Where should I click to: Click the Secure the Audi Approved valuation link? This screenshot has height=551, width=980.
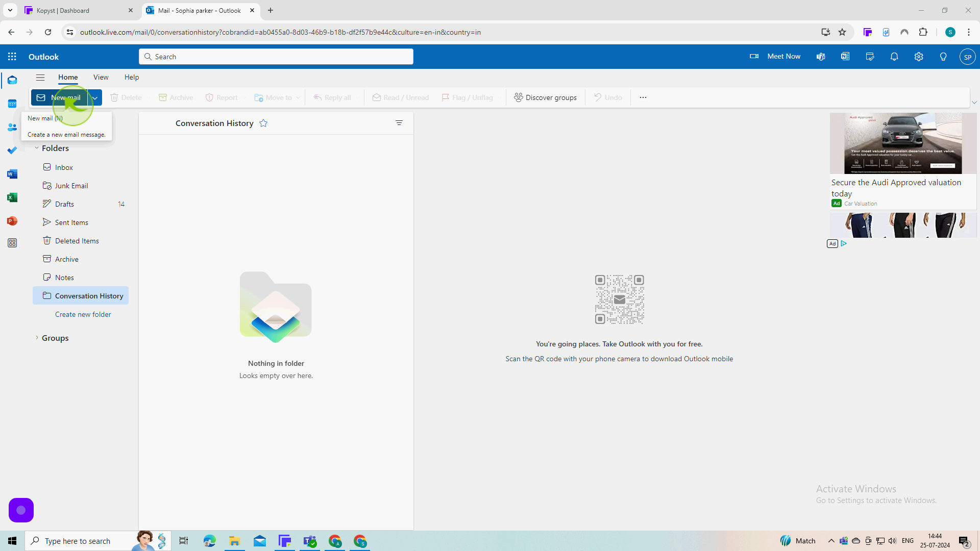(896, 188)
